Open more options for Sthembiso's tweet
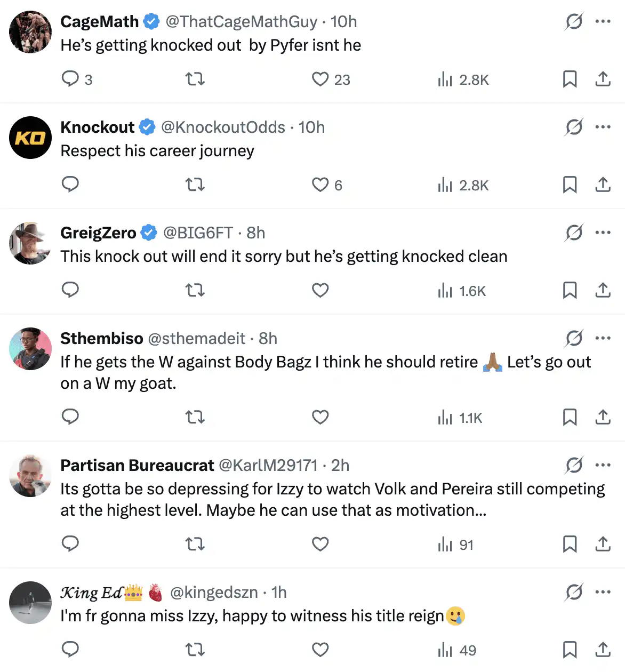The height and width of the screenshot is (672, 625). click(603, 338)
